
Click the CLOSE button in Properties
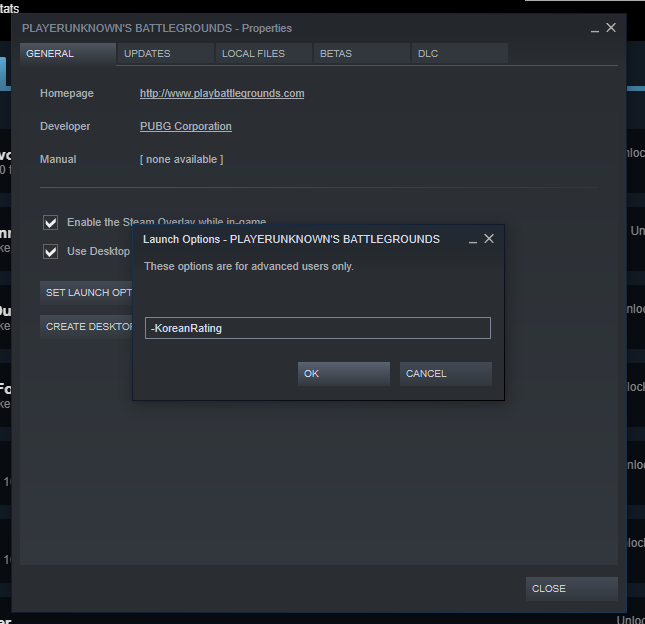(x=572, y=589)
